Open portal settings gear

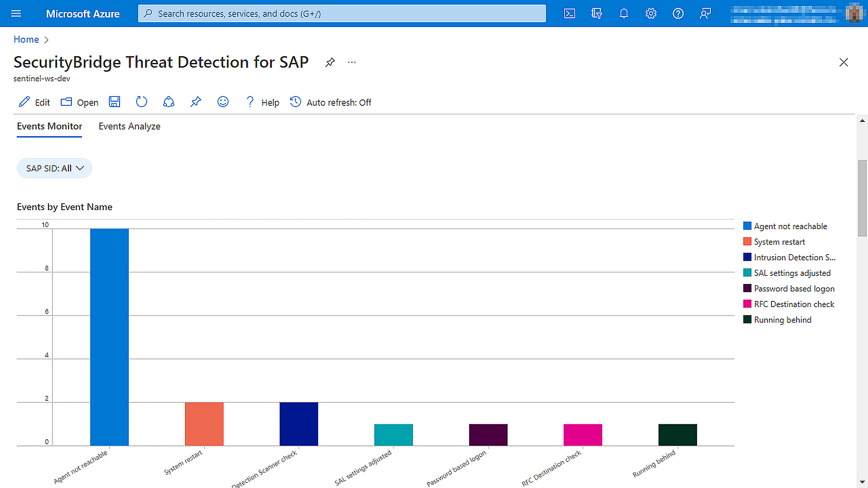[x=651, y=14]
